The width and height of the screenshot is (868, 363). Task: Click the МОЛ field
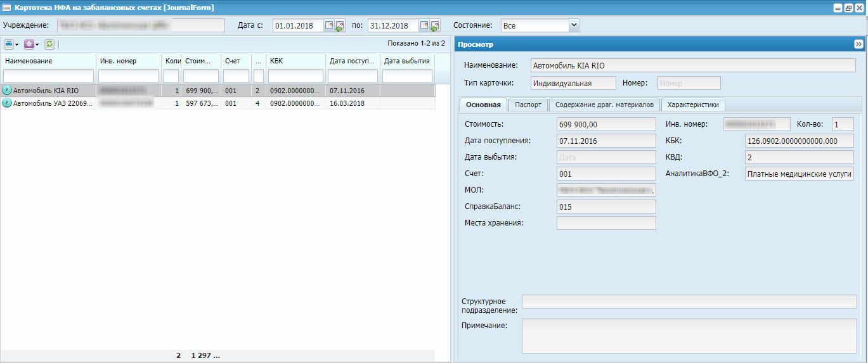(606, 190)
